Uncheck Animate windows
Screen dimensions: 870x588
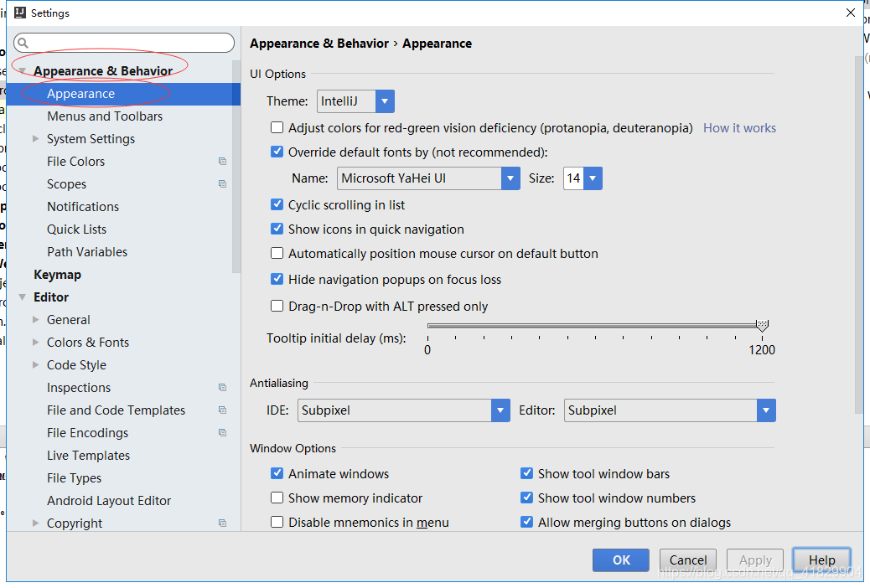277,473
